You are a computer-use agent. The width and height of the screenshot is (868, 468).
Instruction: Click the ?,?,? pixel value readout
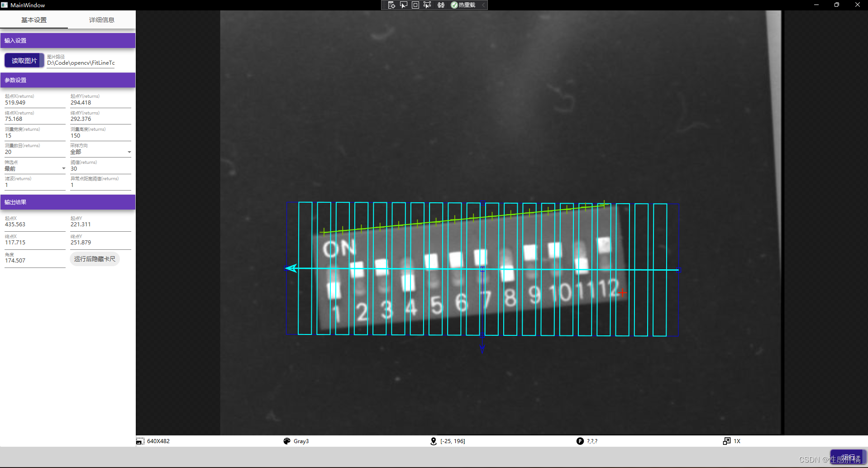[592, 441]
